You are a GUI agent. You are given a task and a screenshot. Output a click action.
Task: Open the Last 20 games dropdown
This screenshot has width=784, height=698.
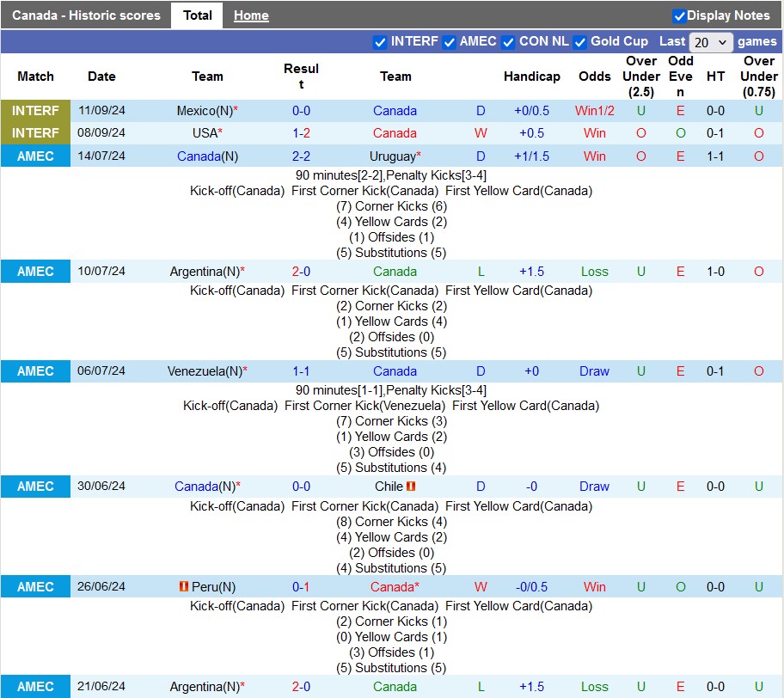[711, 42]
